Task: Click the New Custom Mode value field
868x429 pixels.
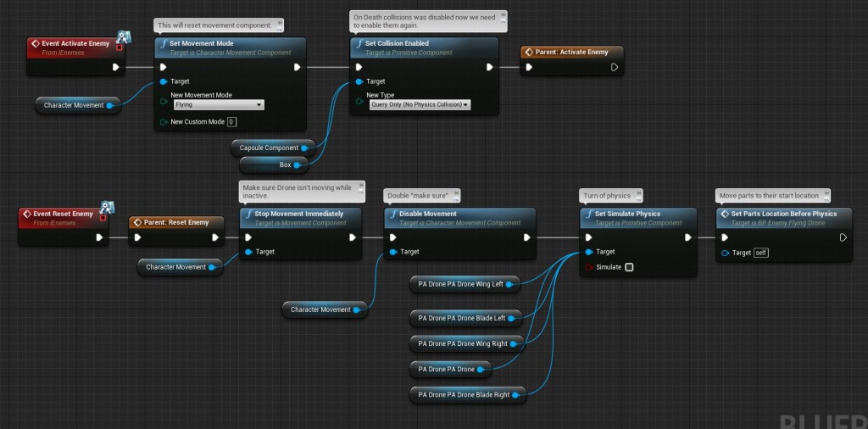Action: [x=232, y=122]
